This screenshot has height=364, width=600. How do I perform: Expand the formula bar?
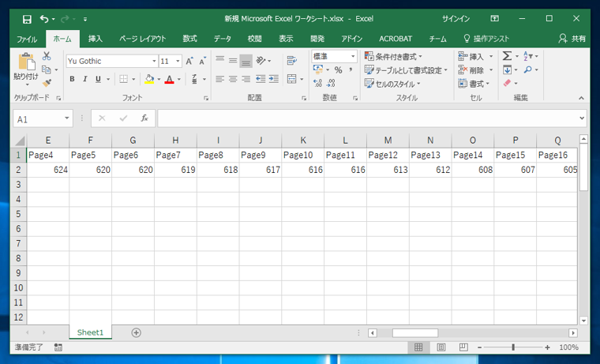coord(582,118)
